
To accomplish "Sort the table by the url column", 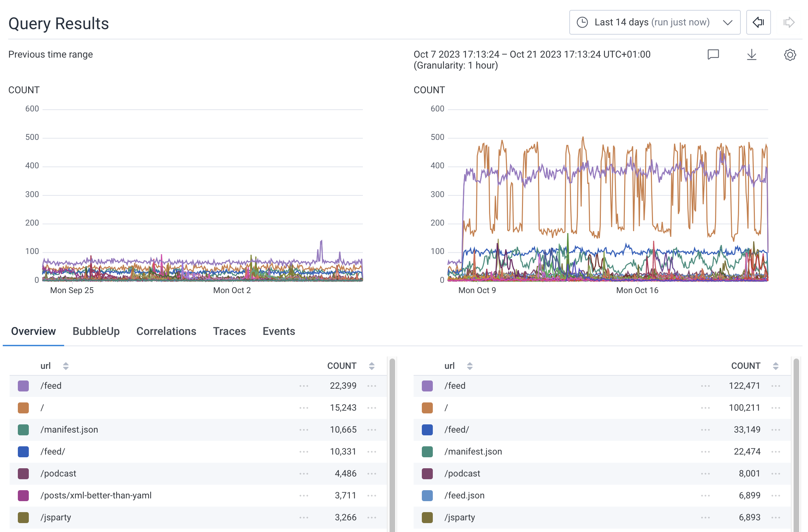I will click(x=65, y=366).
